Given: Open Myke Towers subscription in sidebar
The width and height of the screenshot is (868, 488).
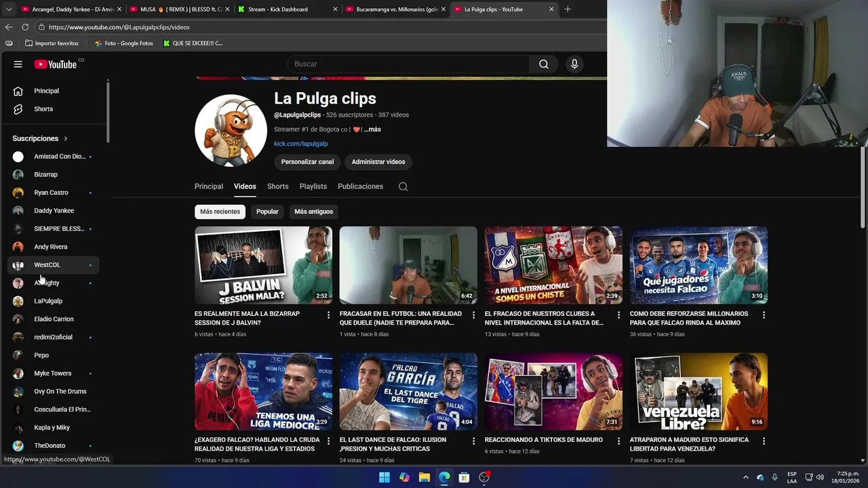Looking at the screenshot, I should click(x=54, y=373).
